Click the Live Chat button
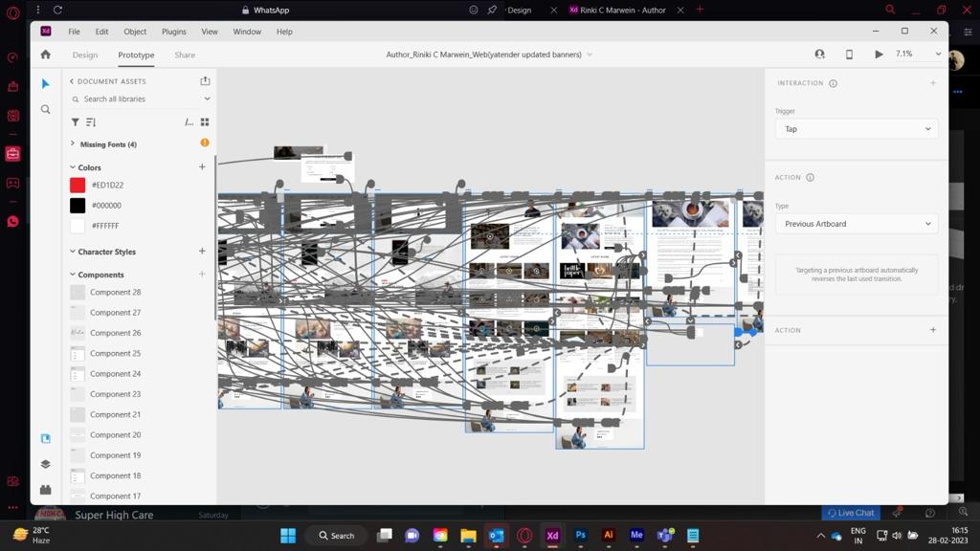This screenshot has width=980, height=551. point(851,513)
